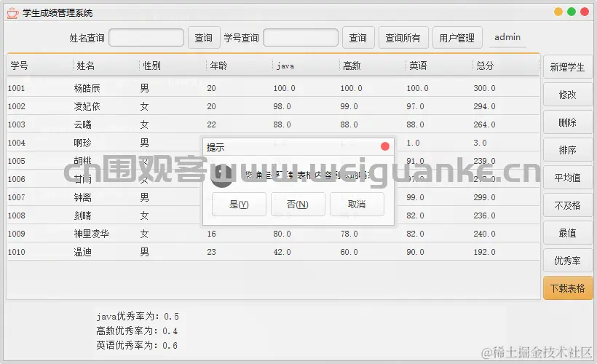Image resolution: width=597 pixels, height=364 pixels.
Task: Click total score 240.0
Action: [484, 234]
